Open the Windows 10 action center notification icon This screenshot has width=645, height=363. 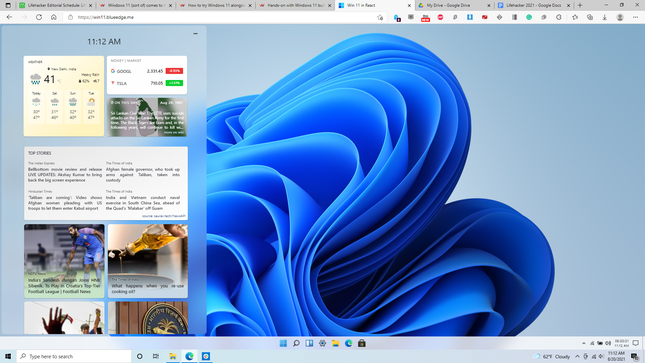coord(634,356)
